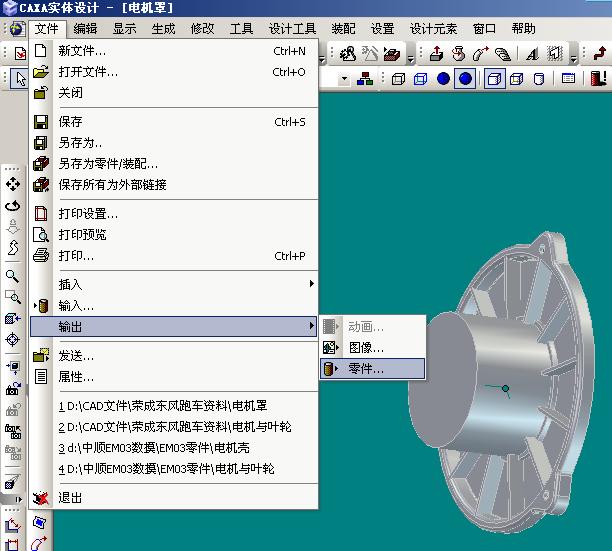Click the spin feature tool icon
Viewport: 612px width, 551px height.
459,53
